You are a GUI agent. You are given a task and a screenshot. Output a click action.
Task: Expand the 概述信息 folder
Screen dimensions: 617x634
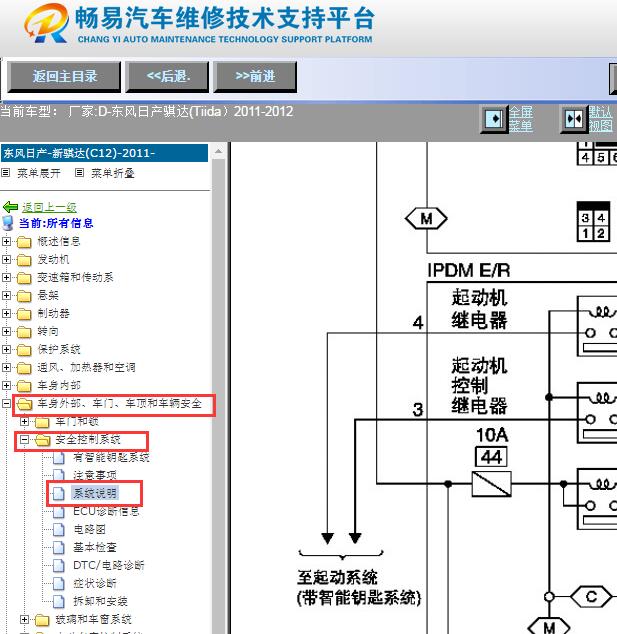pos(6,241)
